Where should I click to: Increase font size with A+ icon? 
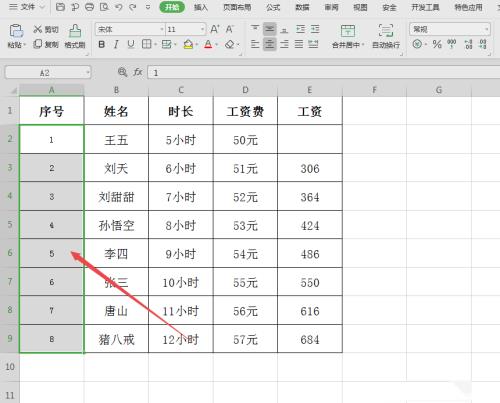(x=215, y=29)
